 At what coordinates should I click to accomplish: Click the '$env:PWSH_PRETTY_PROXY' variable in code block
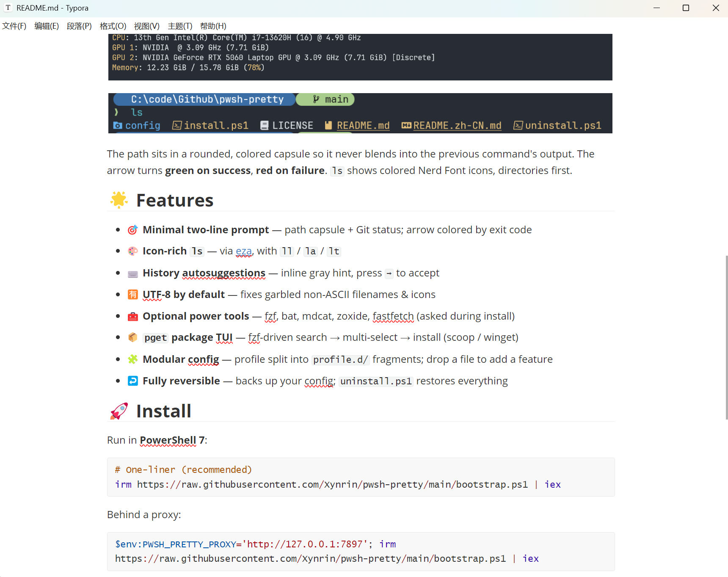[175, 544]
